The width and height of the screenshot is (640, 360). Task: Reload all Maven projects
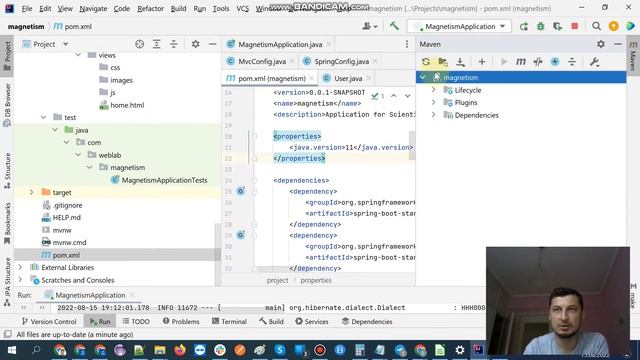[426, 62]
